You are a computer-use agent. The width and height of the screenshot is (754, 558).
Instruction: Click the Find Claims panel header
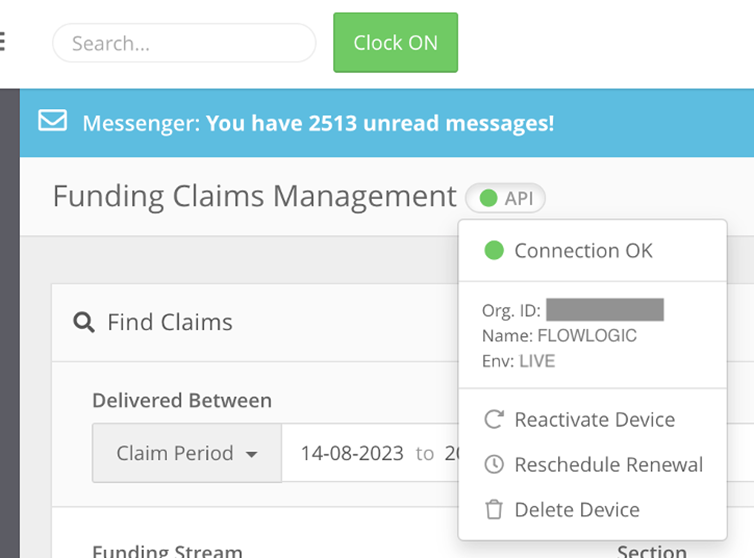point(170,322)
